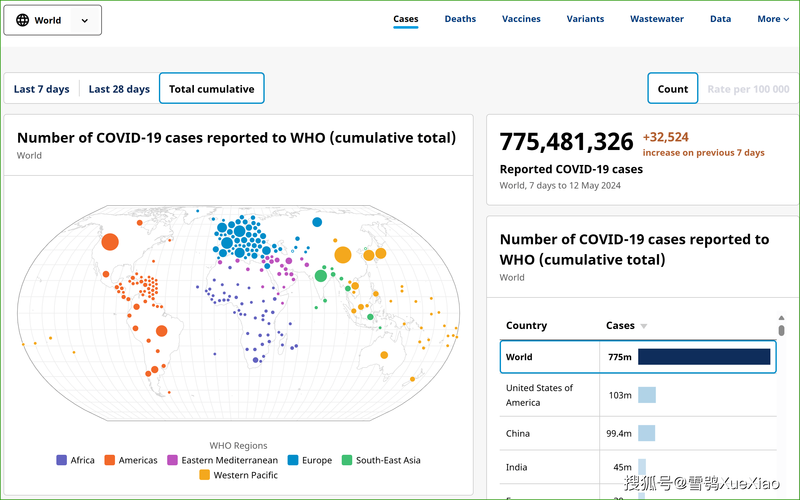Switch to Count display mode
This screenshot has width=800, height=500.
click(x=672, y=89)
